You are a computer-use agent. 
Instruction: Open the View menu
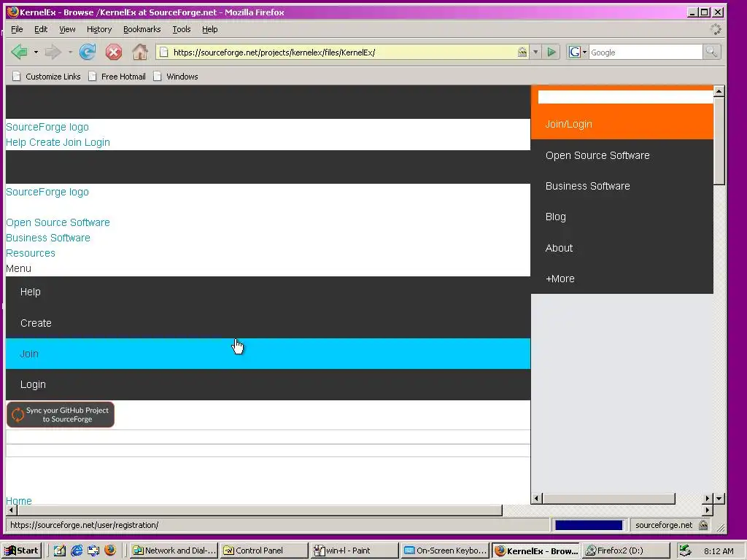tap(67, 29)
